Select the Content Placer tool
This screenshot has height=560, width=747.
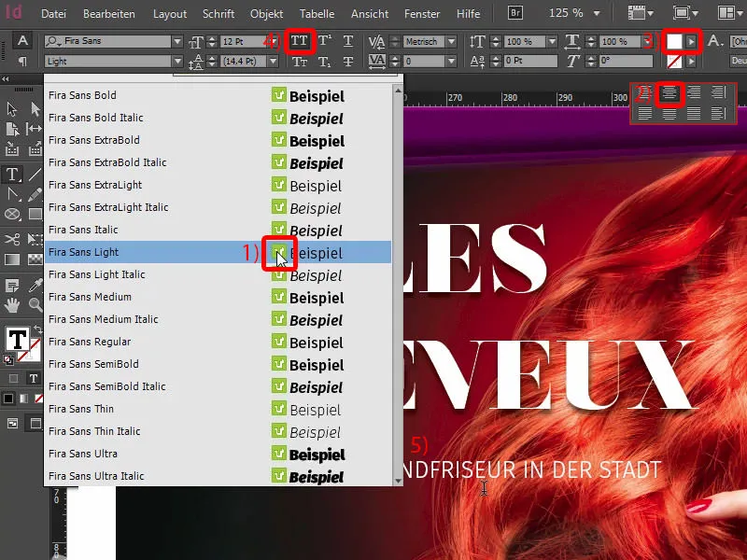click(35, 150)
